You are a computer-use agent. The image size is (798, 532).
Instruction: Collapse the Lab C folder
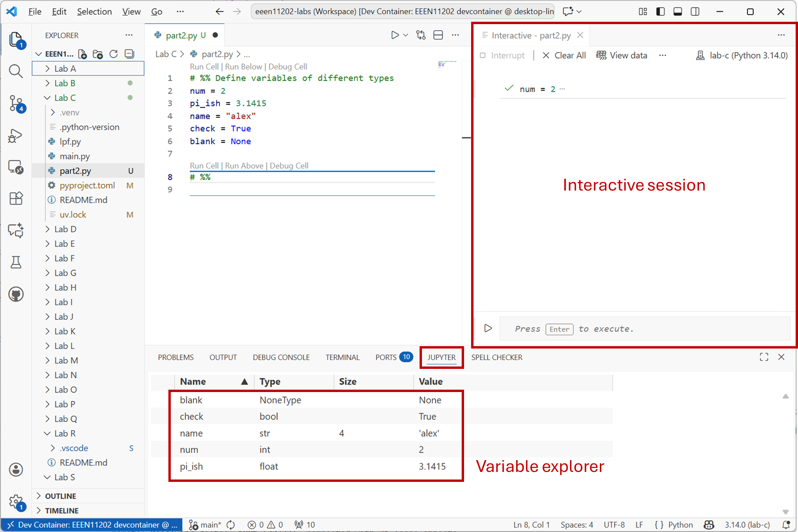(x=65, y=98)
